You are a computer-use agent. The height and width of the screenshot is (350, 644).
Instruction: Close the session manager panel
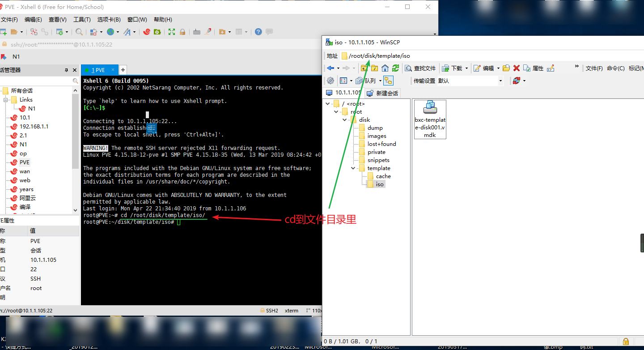point(75,70)
